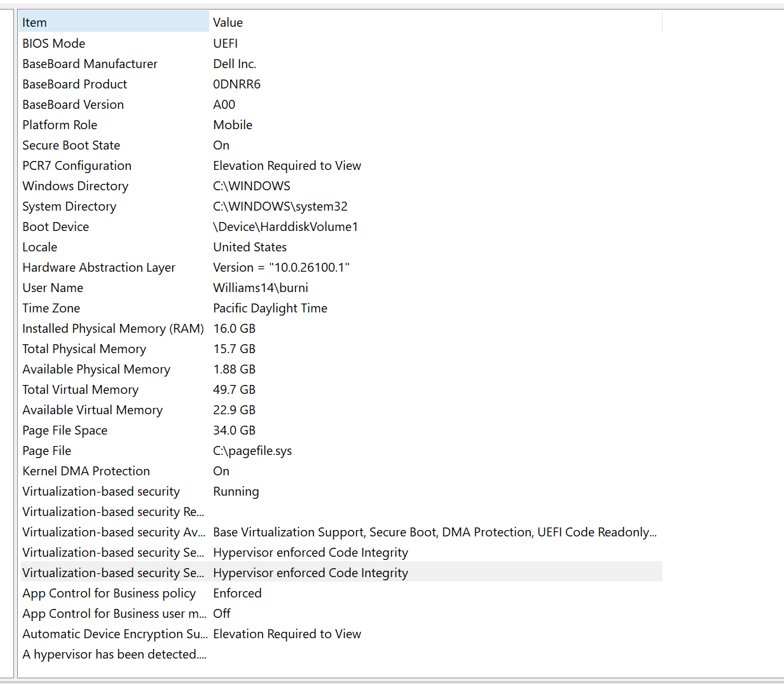The width and height of the screenshot is (784, 684).
Task: Click the Williams14\burni value
Action: click(x=261, y=288)
